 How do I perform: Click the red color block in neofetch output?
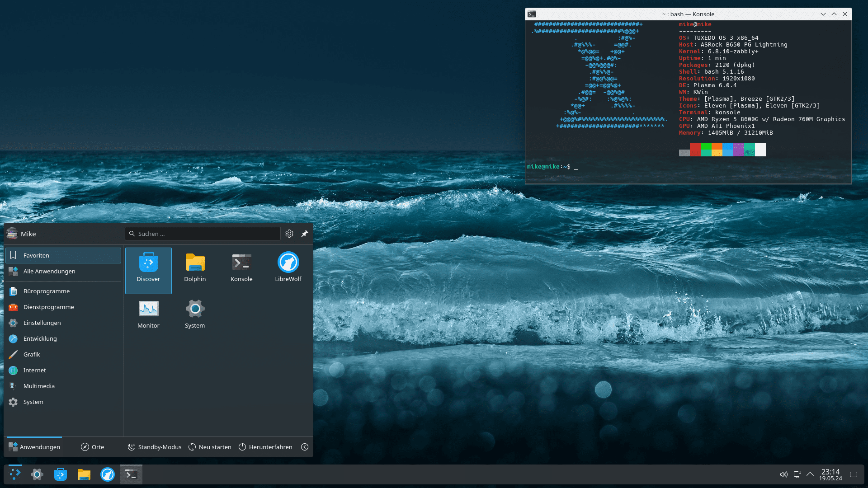tap(695, 150)
